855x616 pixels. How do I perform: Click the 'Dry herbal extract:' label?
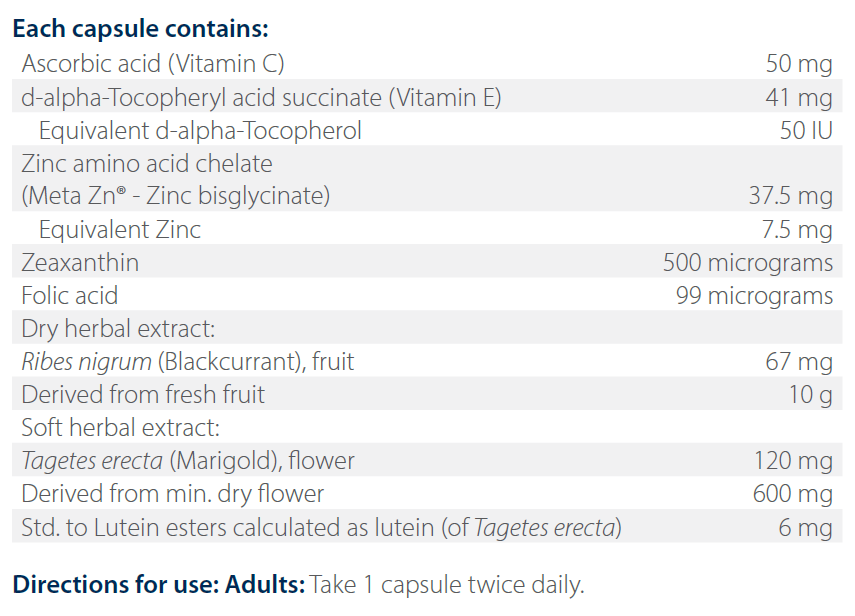[x=119, y=328]
